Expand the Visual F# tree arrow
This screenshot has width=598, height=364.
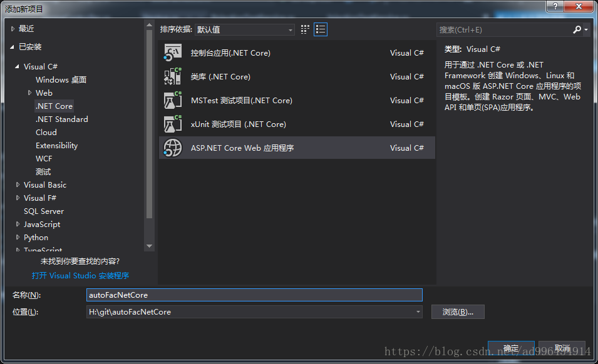point(18,198)
